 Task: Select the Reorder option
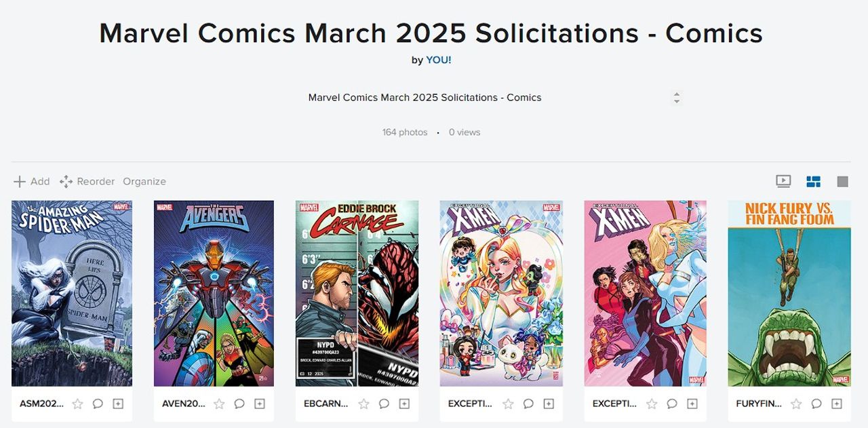[87, 181]
